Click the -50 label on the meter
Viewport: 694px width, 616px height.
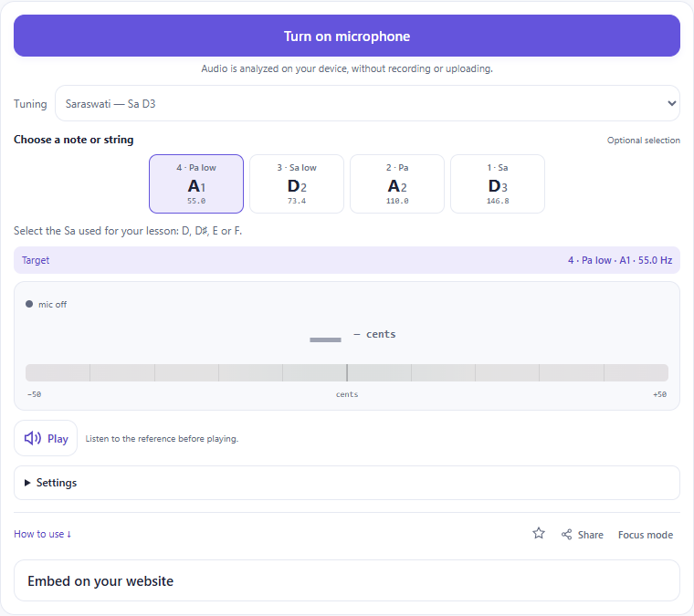(34, 394)
